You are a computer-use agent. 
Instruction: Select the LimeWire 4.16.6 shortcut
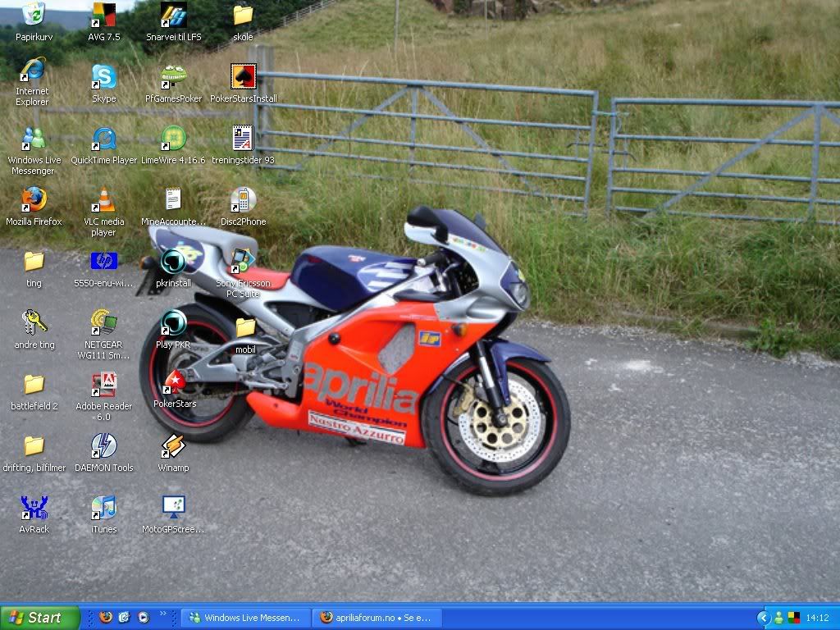click(x=174, y=138)
